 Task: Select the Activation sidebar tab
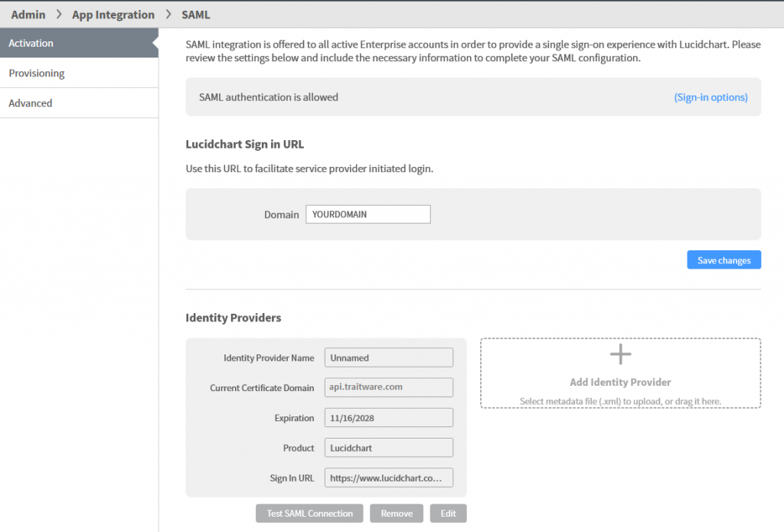coord(79,43)
